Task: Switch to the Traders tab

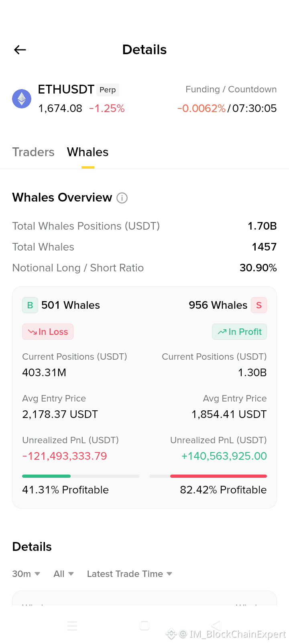Action: (33, 152)
